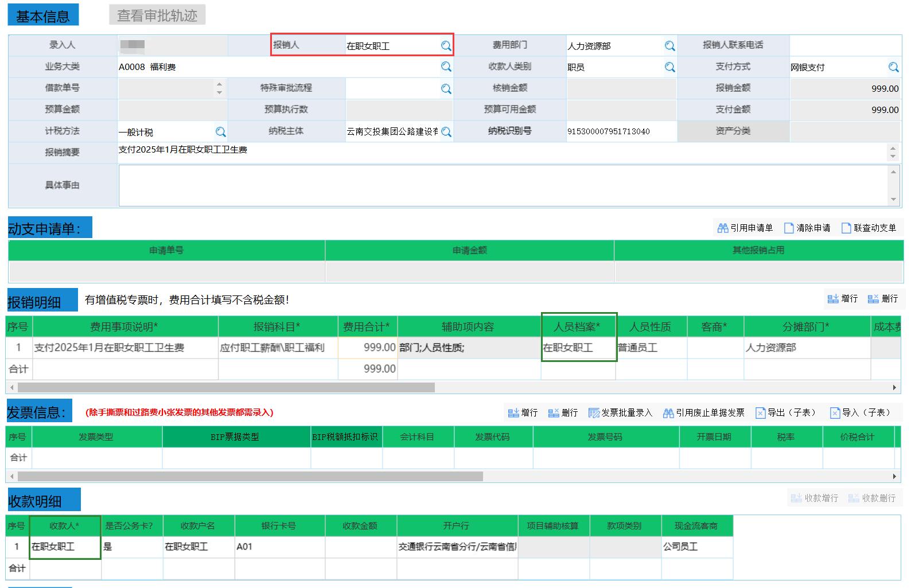Click horizontal scrollbar thumb of 报销明细 table
Viewport: 911px width, 588px height.
coord(225,388)
